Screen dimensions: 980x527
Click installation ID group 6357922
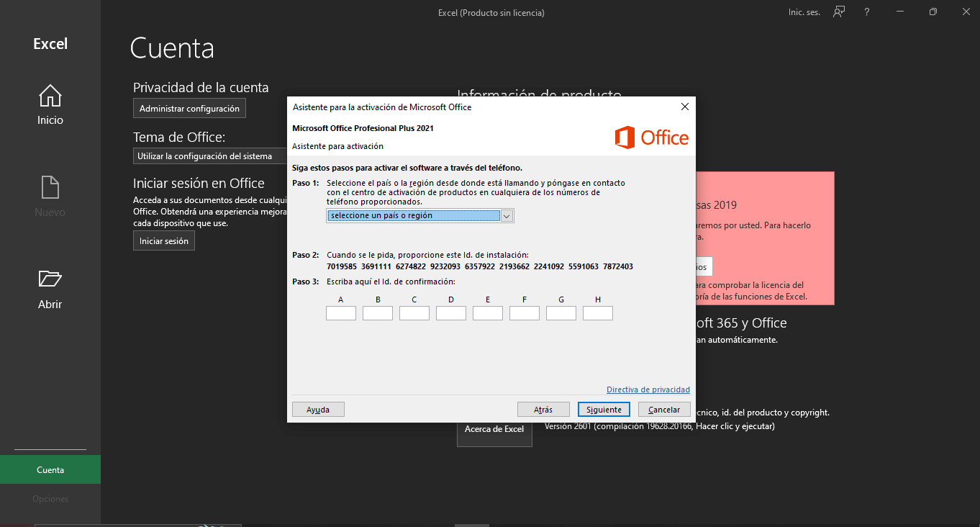[x=480, y=266]
